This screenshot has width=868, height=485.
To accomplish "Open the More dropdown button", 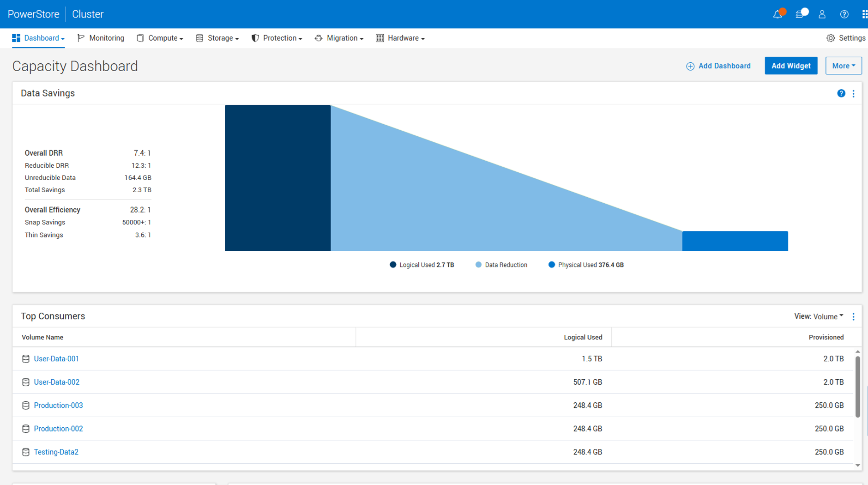I will 844,66.
